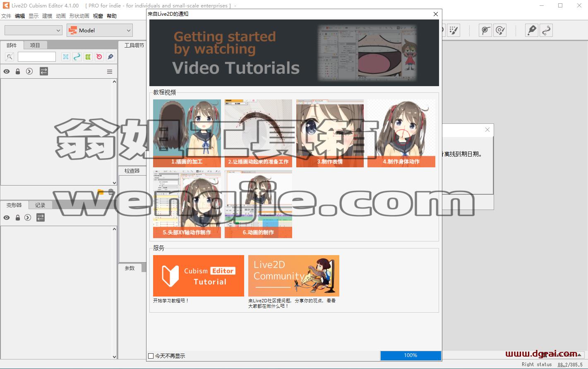Image resolution: width=588 pixels, height=369 pixels.
Task: Select the blue pen nib glue icon
Action: (110, 57)
